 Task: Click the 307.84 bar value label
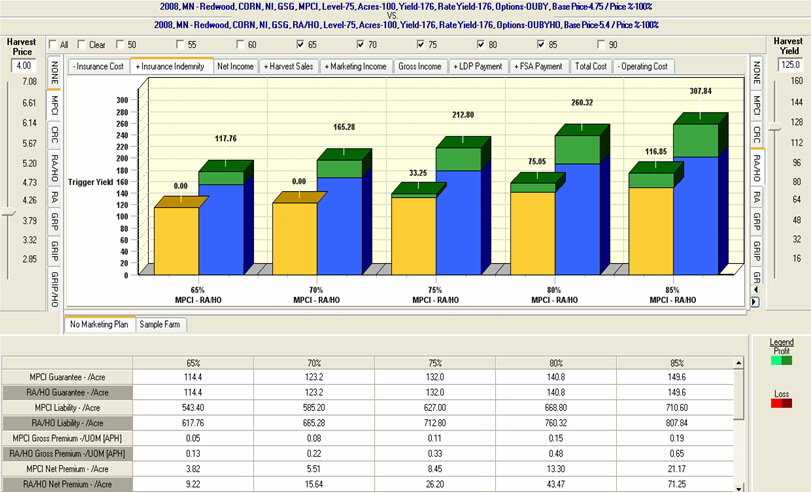pos(700,91)
